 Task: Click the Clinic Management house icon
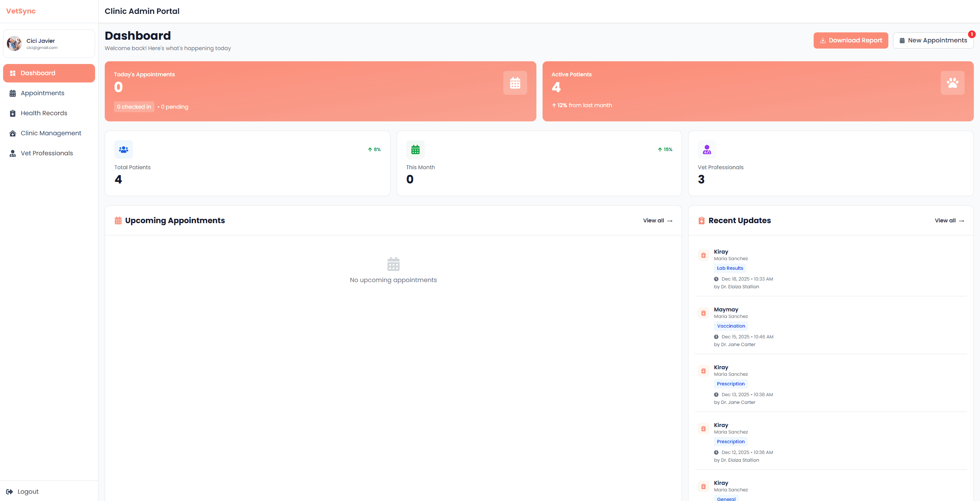point(13,133)
